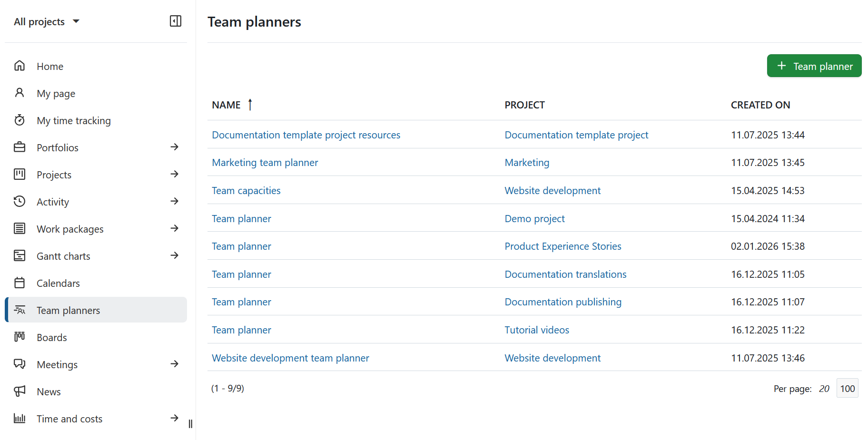Viewport: 868px width, 440px height.
Task: Select Meetings in the sidebar menu
Action: (x=57, y=364)
